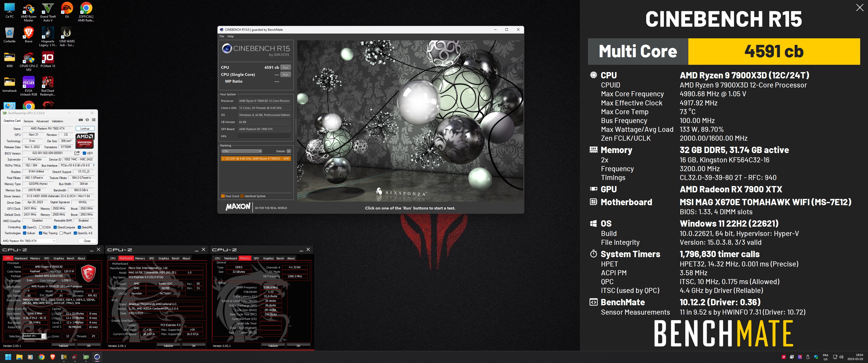This screenshot has width=868, height=363.
Task: Click the FRA US language indicator
Action: 826,357
